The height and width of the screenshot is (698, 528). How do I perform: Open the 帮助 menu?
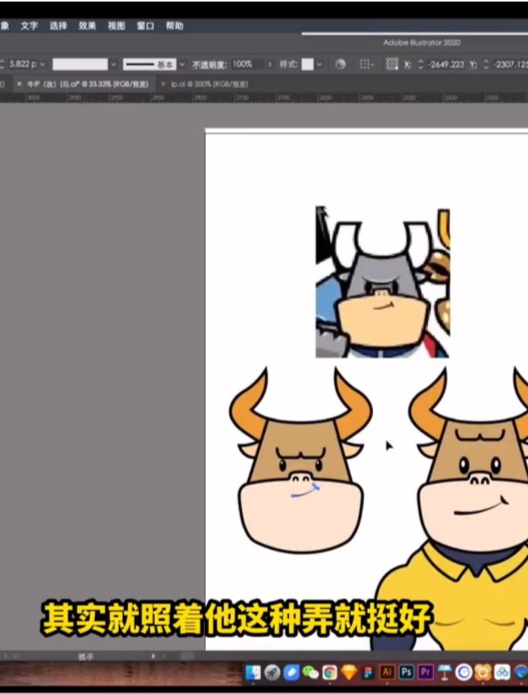[x=175, y=26]
